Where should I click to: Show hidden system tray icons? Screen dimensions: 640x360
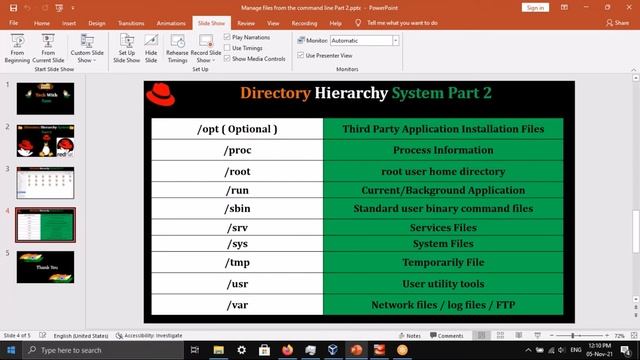(x=528, y=350)
